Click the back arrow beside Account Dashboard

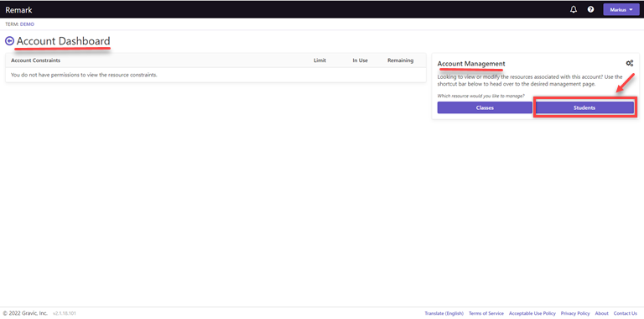[x=9, y=41]
